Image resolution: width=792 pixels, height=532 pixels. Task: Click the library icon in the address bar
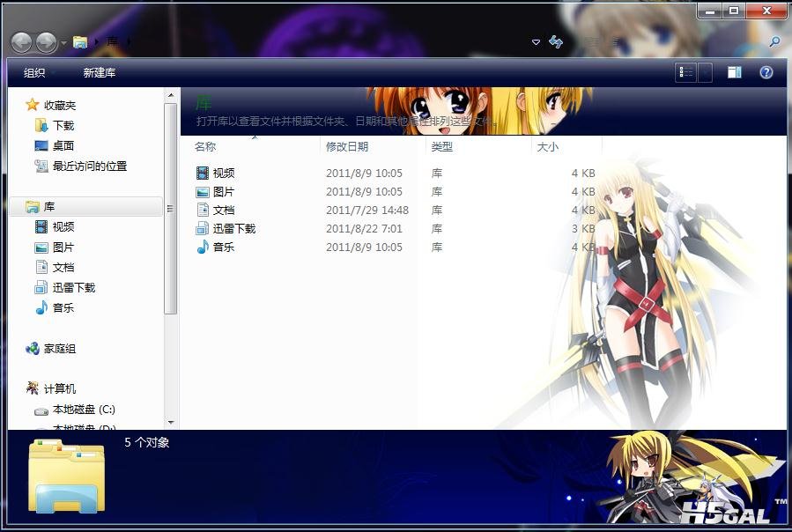[x=80, y=42]
